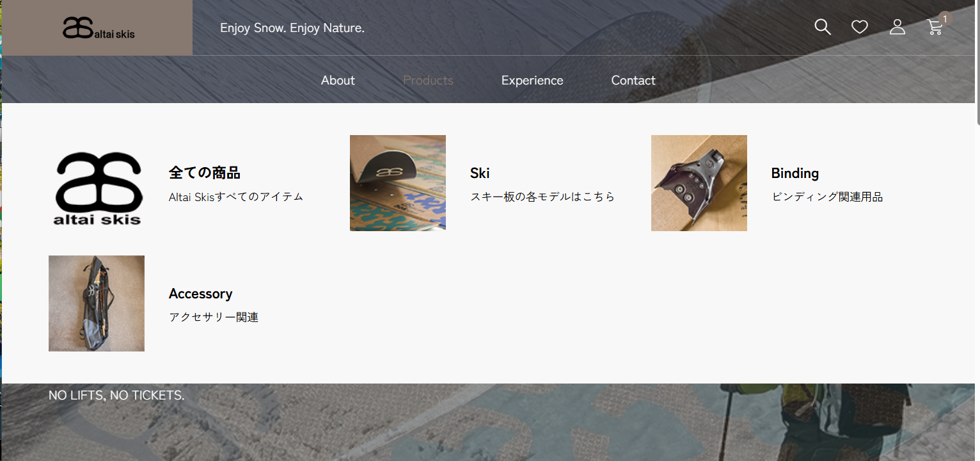
Task: Open the Products menu
Action: [428, 80]
